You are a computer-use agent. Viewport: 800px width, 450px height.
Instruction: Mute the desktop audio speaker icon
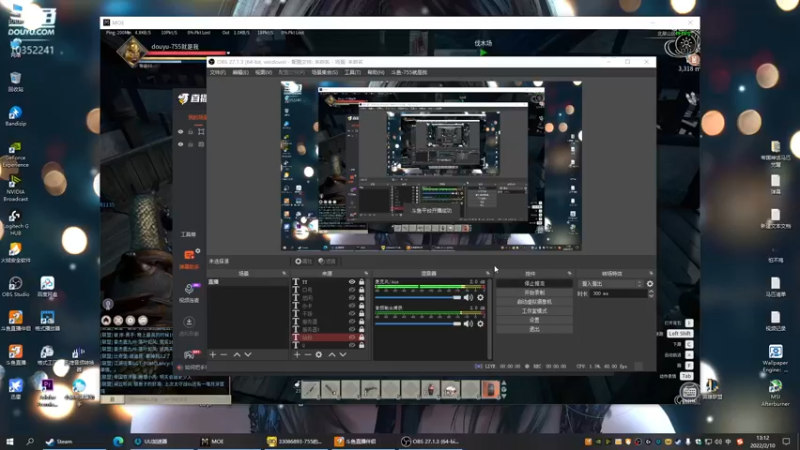point(468,323)
